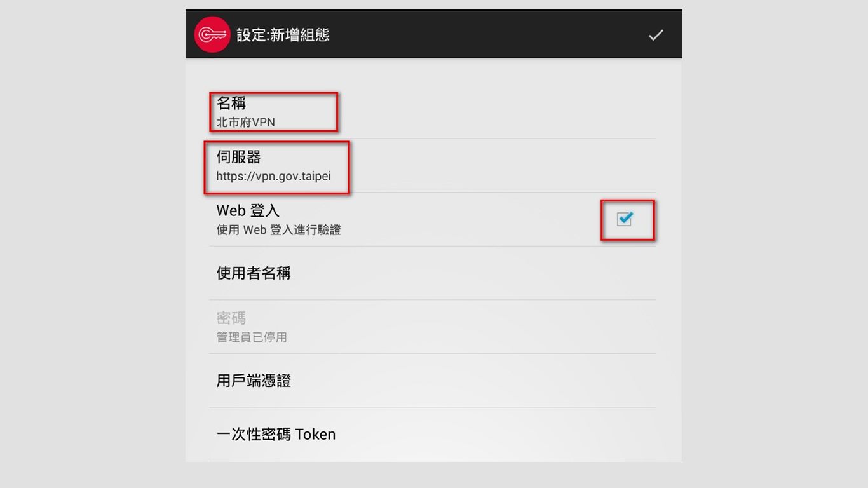Click the 設定:新增組態 title text

point(283,35)
